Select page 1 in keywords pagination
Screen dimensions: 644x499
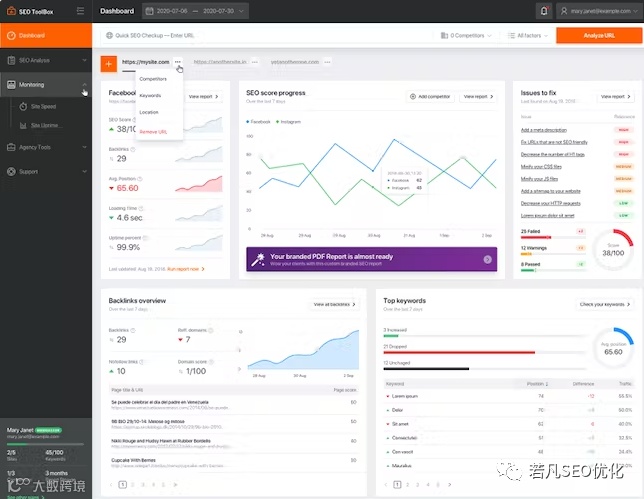click(x=397, y=485)
